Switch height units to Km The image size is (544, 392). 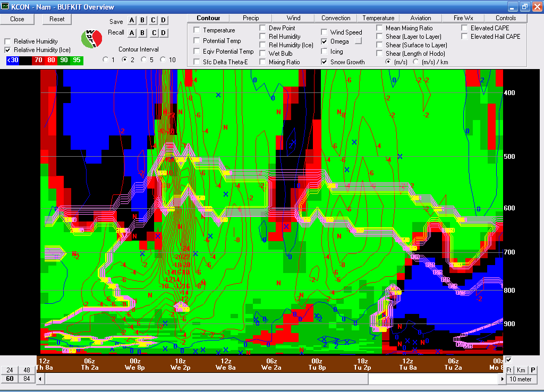[521, 370]
